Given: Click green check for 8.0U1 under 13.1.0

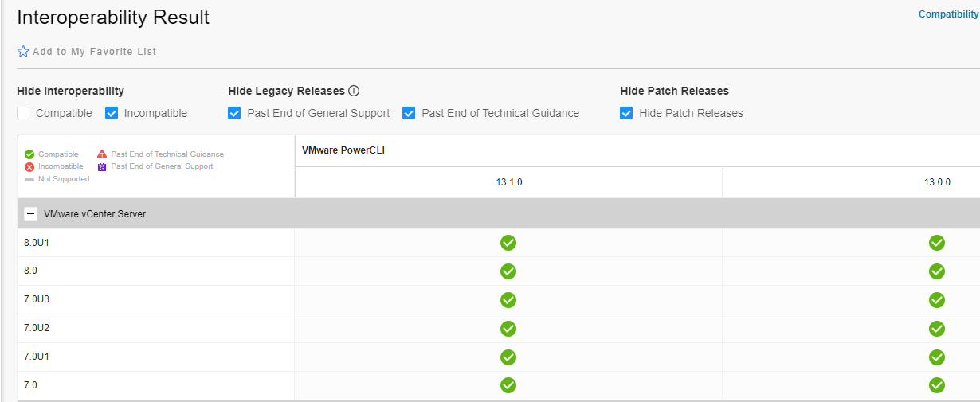Looking at the screenshot, I should point(508,243).
